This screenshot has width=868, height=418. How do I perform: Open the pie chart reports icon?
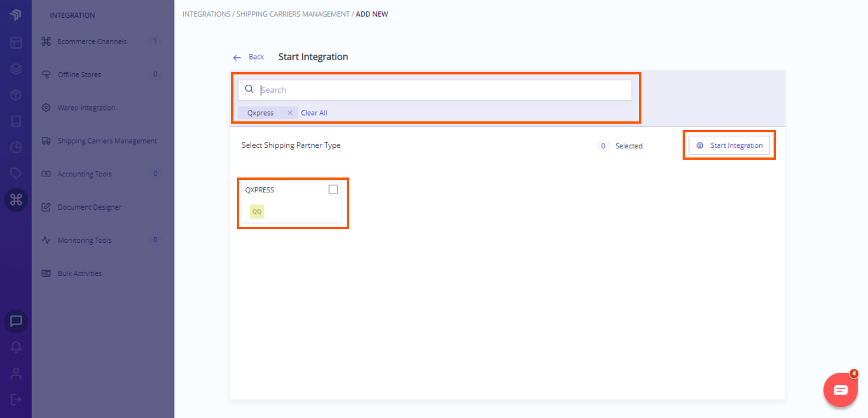click(x=15, y=148)
